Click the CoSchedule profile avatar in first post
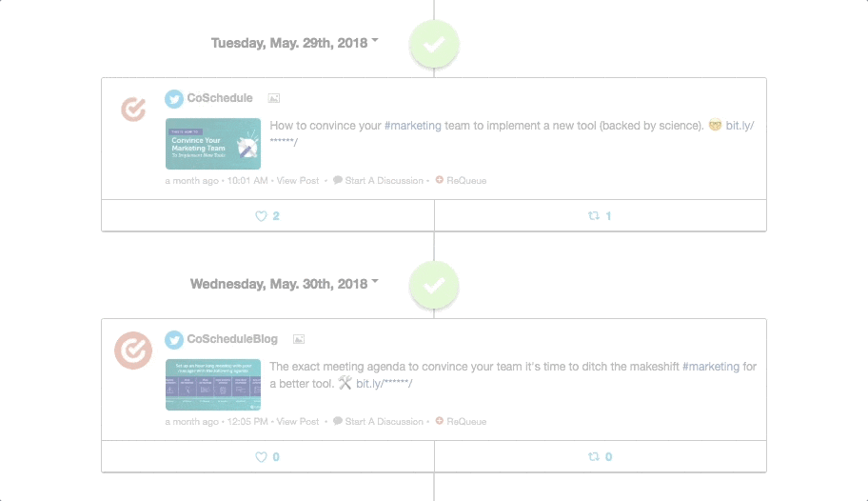 pyautogui.click(x=133, y=110)
